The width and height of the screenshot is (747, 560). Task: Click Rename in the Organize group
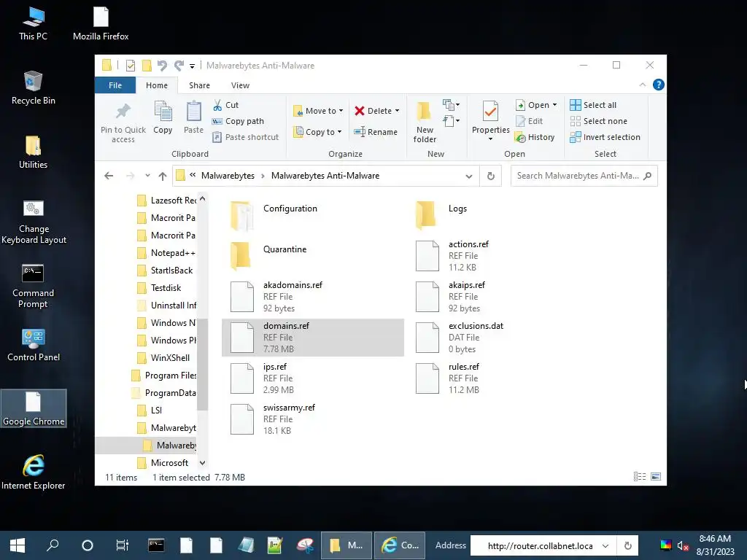coord(376,132)
